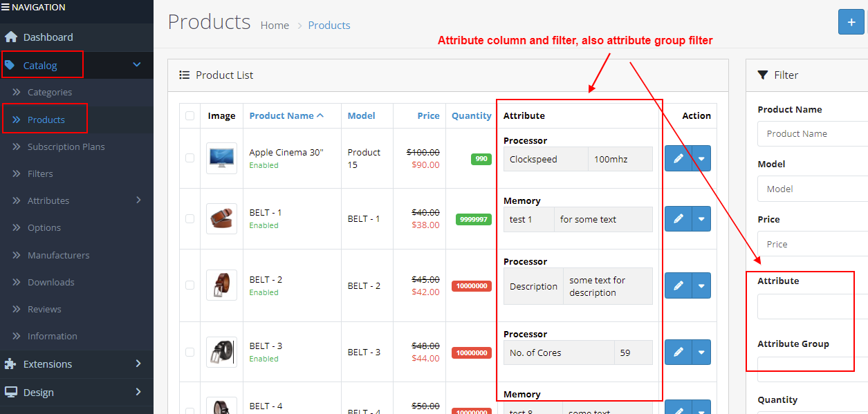Go to Manufacturers in the Catalog menu
Screen dimensions: 868x414
point(58,255)
